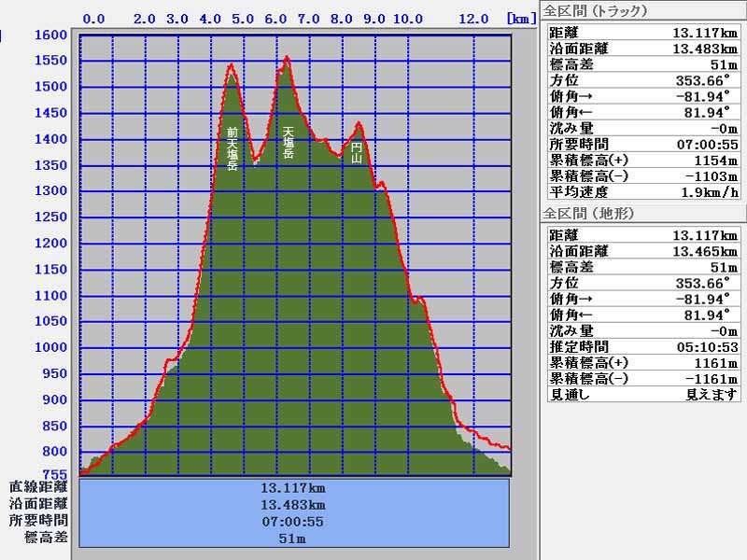Click the 所要時間 07:00:55 track table row

click(643, 144)
